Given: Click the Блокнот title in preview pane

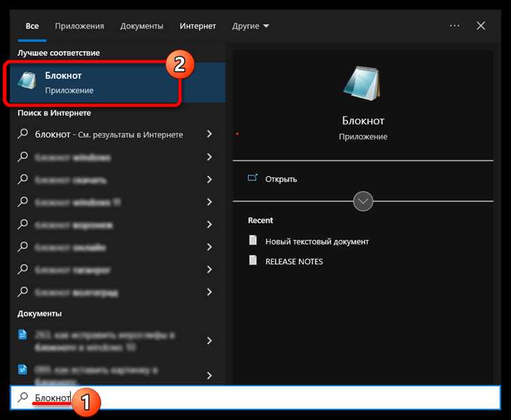Looking at the screenshot, I should [x=362, y=120].
